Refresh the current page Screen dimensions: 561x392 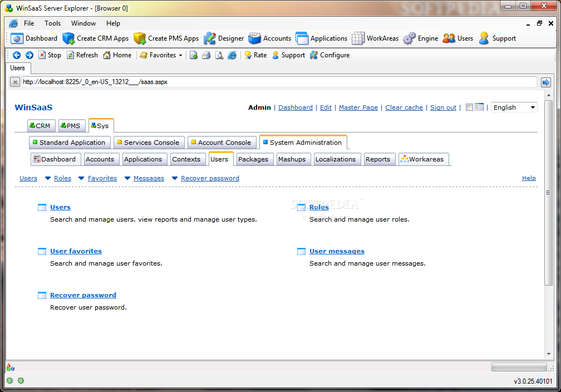pos(82,55)
